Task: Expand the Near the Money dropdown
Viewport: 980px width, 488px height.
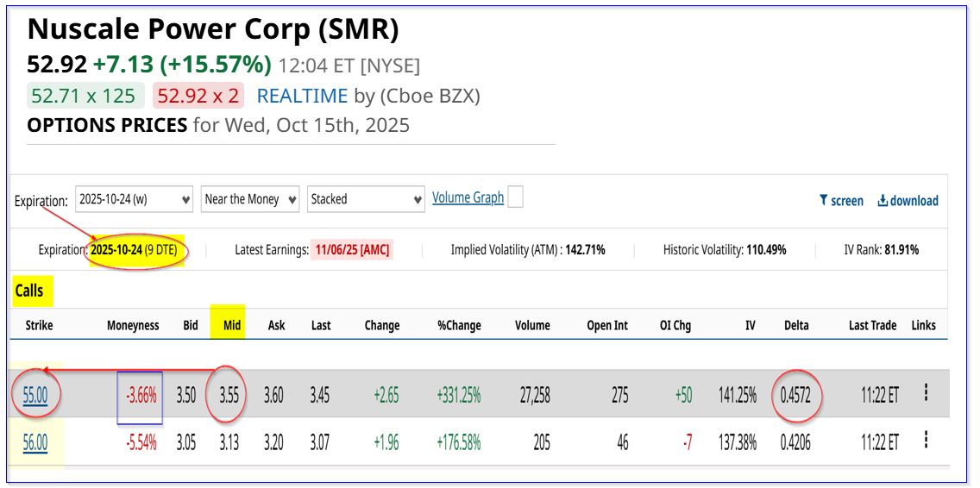Action: coord(250,199)
